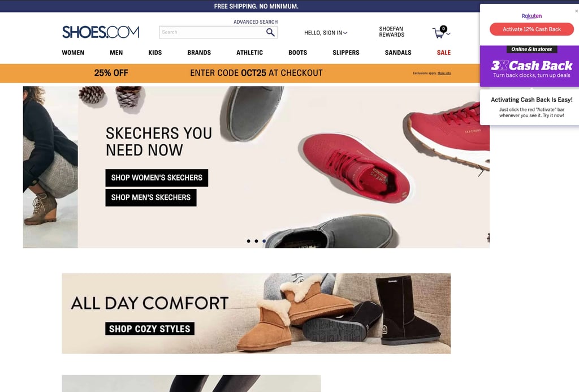
Task: Open the Sale menu item
Action: 444,53
